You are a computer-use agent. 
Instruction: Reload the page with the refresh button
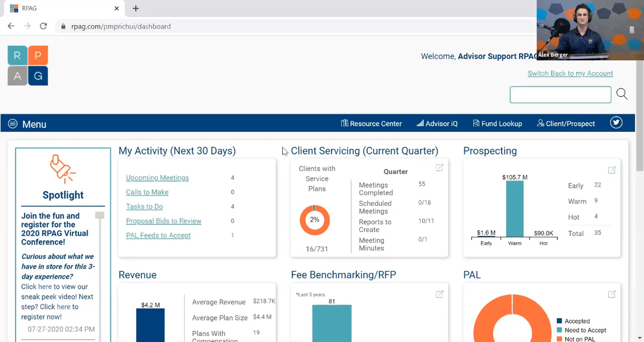[x=43, y=26]
